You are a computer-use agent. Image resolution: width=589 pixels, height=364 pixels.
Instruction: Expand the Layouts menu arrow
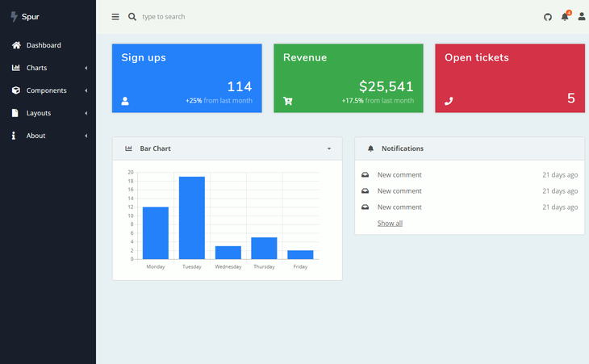(86, 113)
